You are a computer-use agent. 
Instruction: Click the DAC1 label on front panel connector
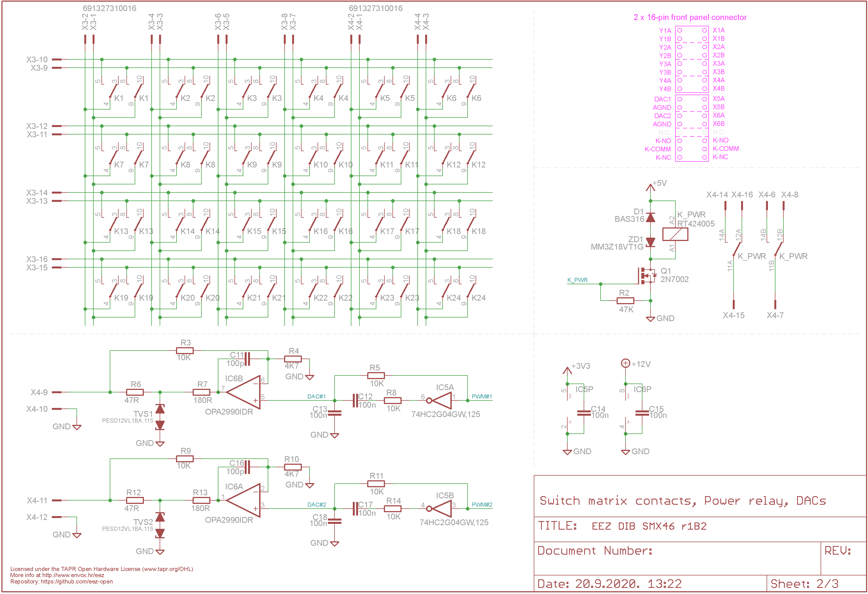click(662, 99)
